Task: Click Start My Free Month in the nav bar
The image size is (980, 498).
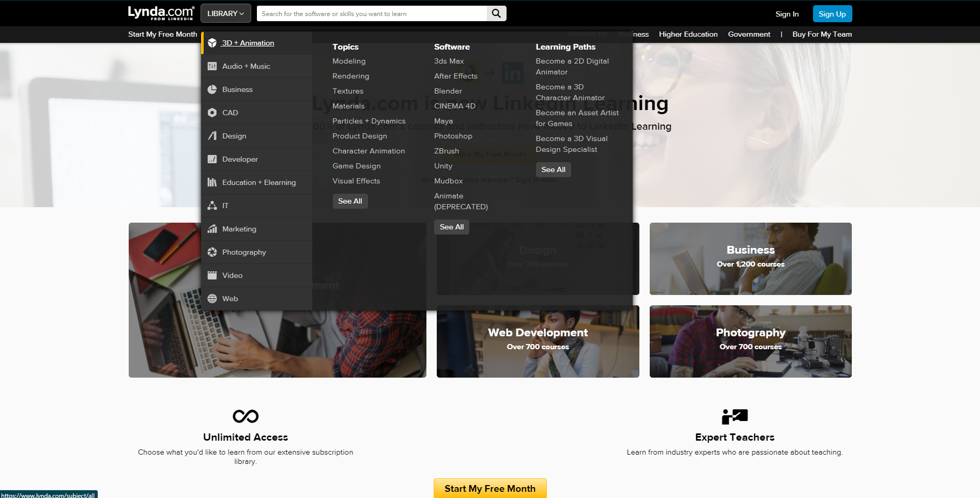Action: coord(163,34)
